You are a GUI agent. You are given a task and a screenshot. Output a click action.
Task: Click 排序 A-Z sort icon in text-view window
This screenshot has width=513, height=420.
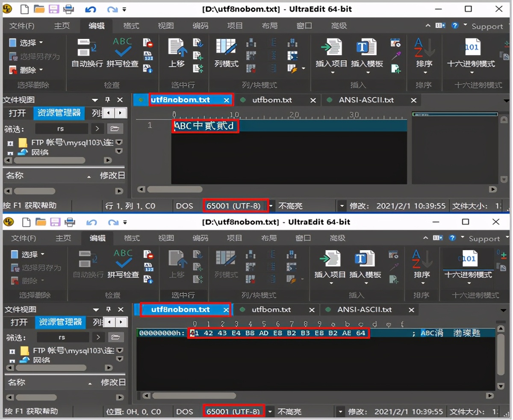pyautogui.click(x=424, y=47)
